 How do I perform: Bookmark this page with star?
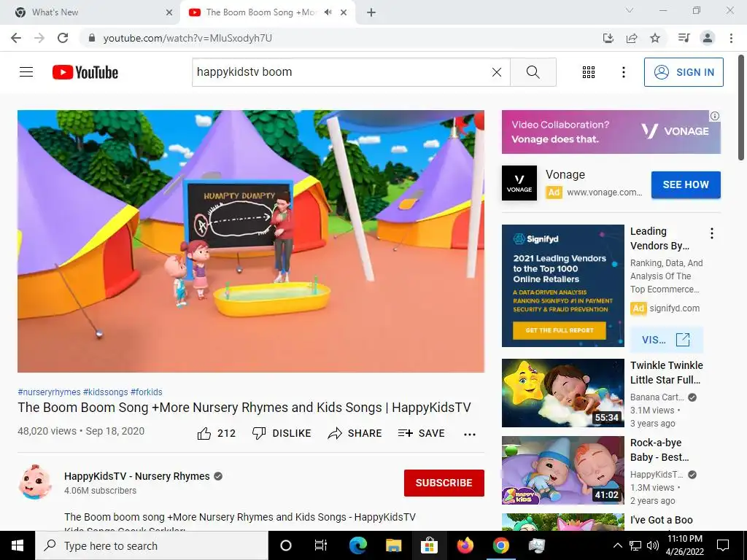tap(655, 38)
